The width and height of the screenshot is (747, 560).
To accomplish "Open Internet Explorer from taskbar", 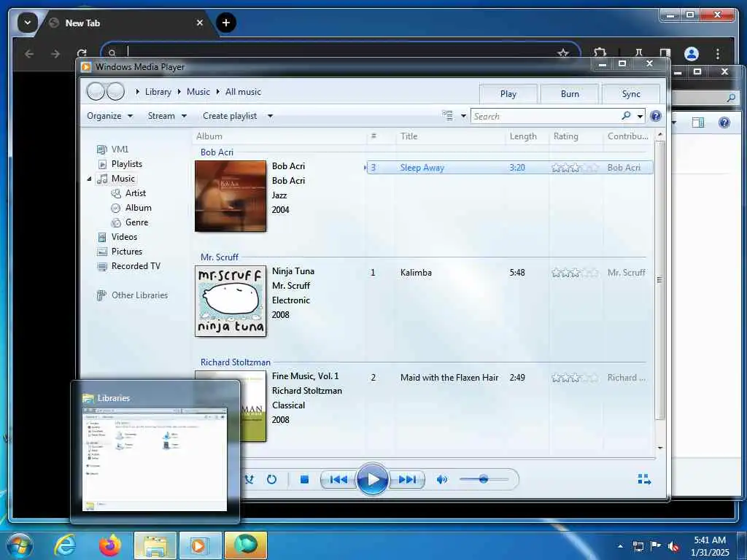I will pyautogui.click(x=65, y=545).
